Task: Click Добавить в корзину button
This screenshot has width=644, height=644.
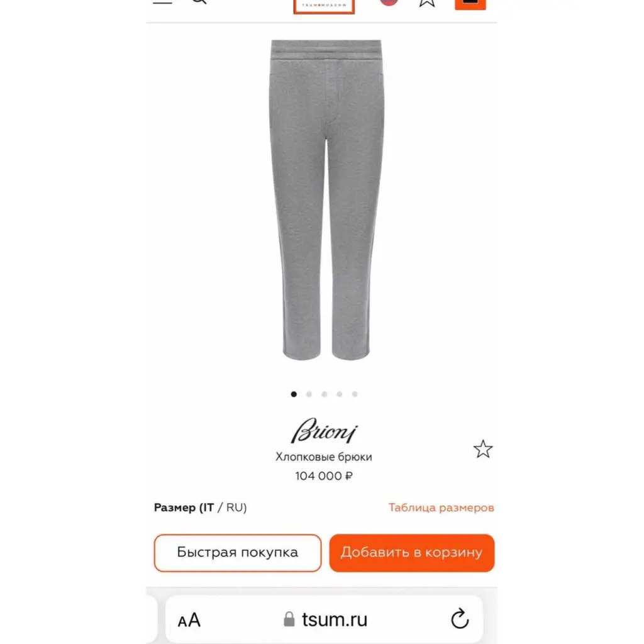Action: point(411,553)
